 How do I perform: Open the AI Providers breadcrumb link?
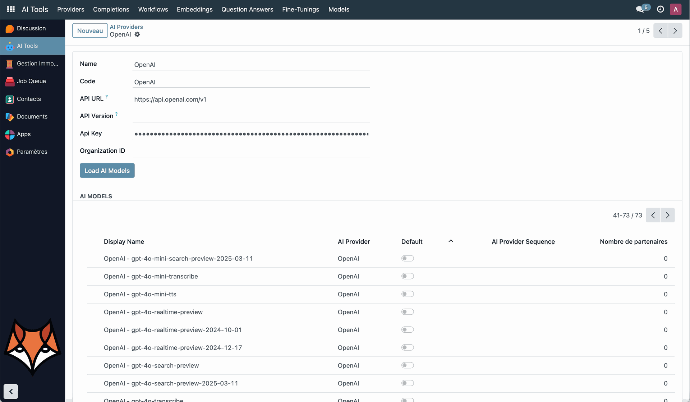(x=126, y=27)
